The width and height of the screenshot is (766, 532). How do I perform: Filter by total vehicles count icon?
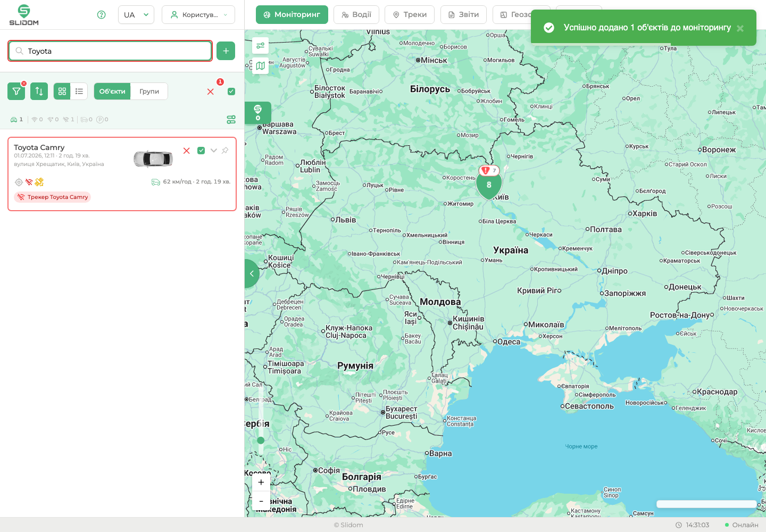(x=16, y=120)
